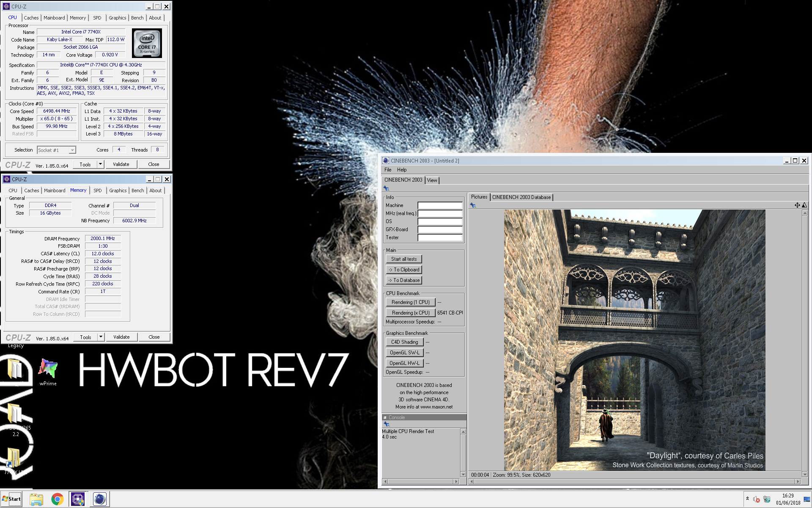Open the About tab in the top CPU-Z window
812x508 pixels.
point(155,18)
